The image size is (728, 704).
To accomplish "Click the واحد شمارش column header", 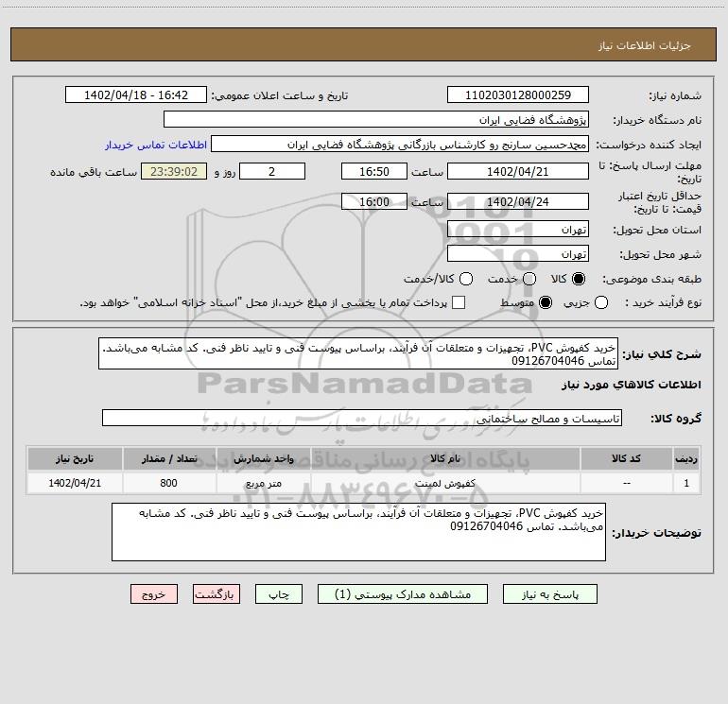I will 263,458.
